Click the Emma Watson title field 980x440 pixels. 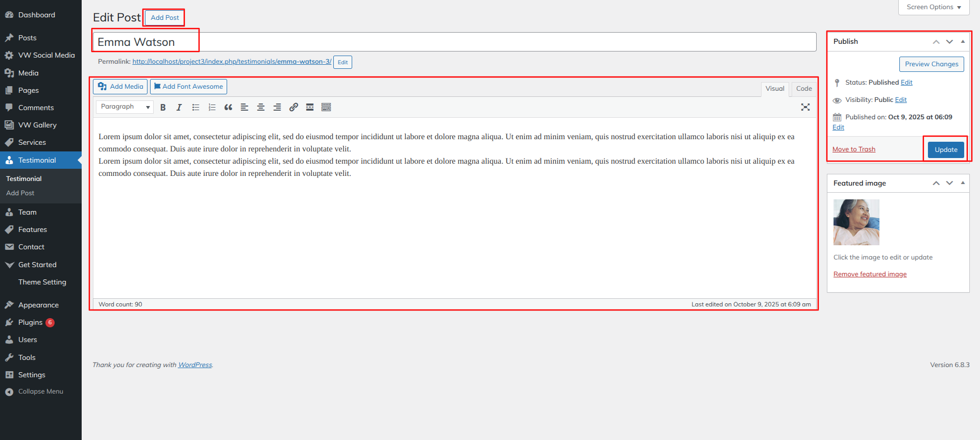[x=454, y=42]
